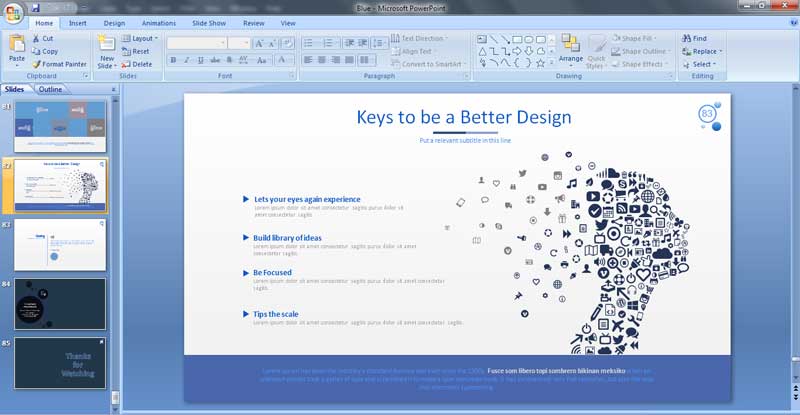Select slide 84 dark thumbnail
Screen dimensions: 800x415
pos(60,304)
